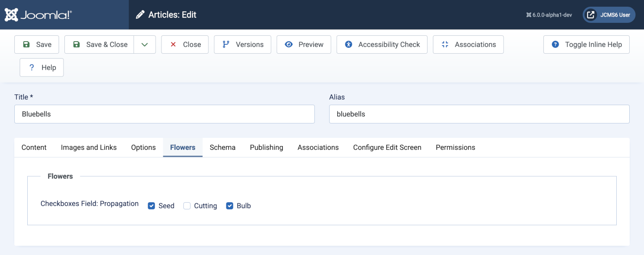Focus the Alias text field
The image size is (644, 255).
click(x=479, y=114)
